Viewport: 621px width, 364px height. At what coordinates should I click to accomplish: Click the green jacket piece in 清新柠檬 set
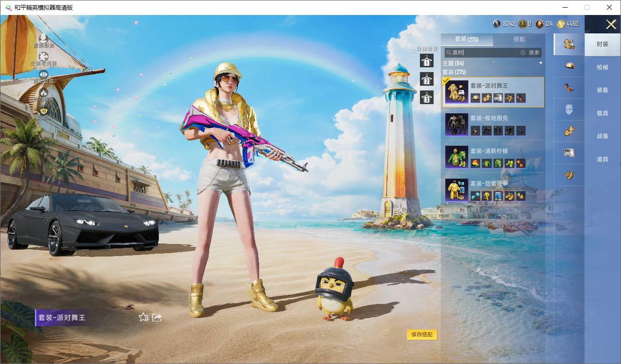click(486, 163)
